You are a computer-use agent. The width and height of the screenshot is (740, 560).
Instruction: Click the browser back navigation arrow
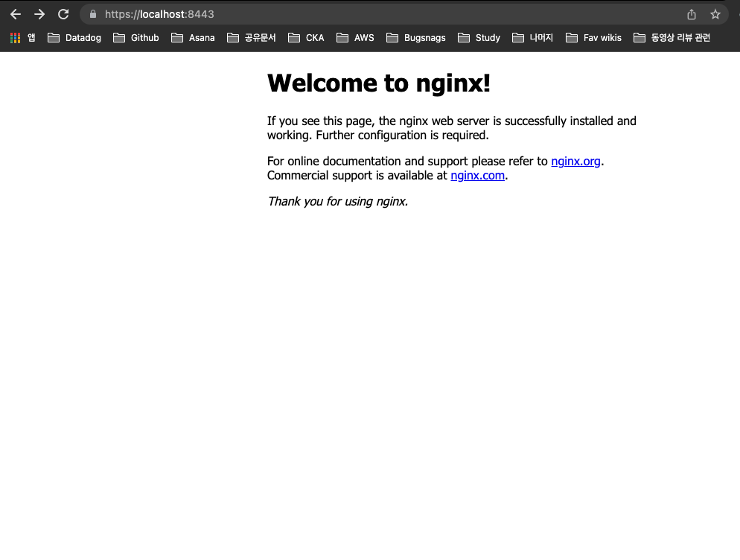pyautogui.click(x=16, y=13)
